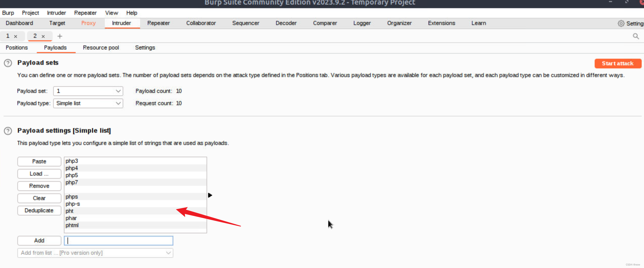Open help for Payload sets section

click(8, 63)
